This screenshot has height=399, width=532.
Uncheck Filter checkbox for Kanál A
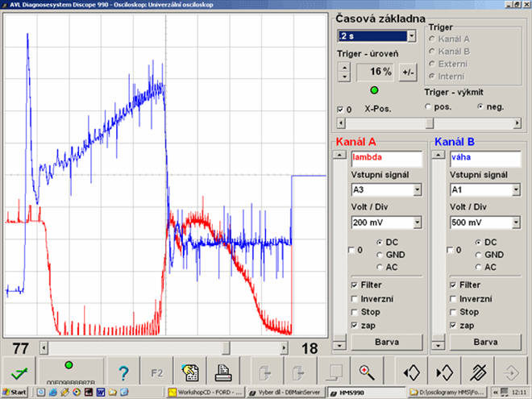pyautogui.click(x=355, y=285)
